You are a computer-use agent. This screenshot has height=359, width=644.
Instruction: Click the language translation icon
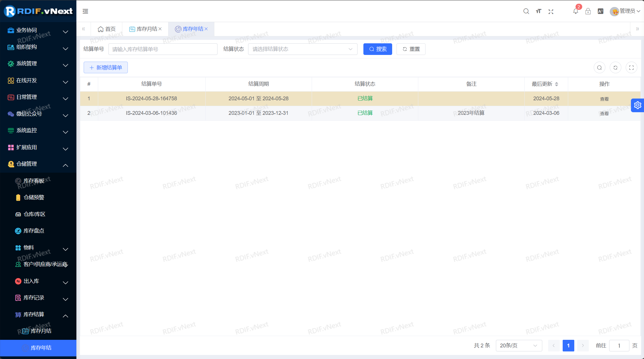(600, 11)
